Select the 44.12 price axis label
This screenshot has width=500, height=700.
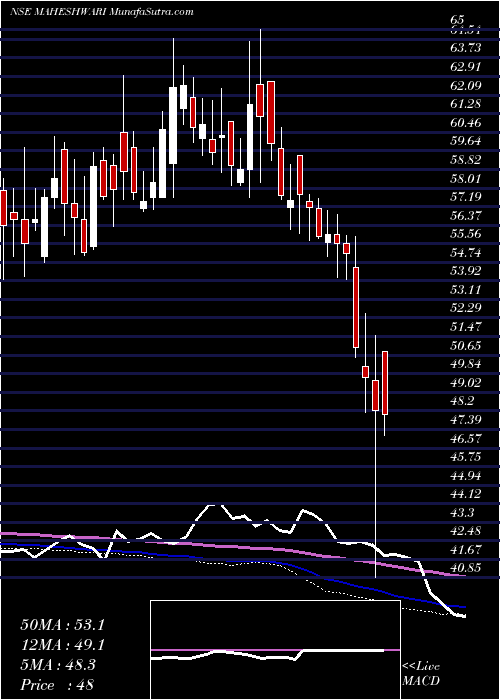(x=466, y=494)
